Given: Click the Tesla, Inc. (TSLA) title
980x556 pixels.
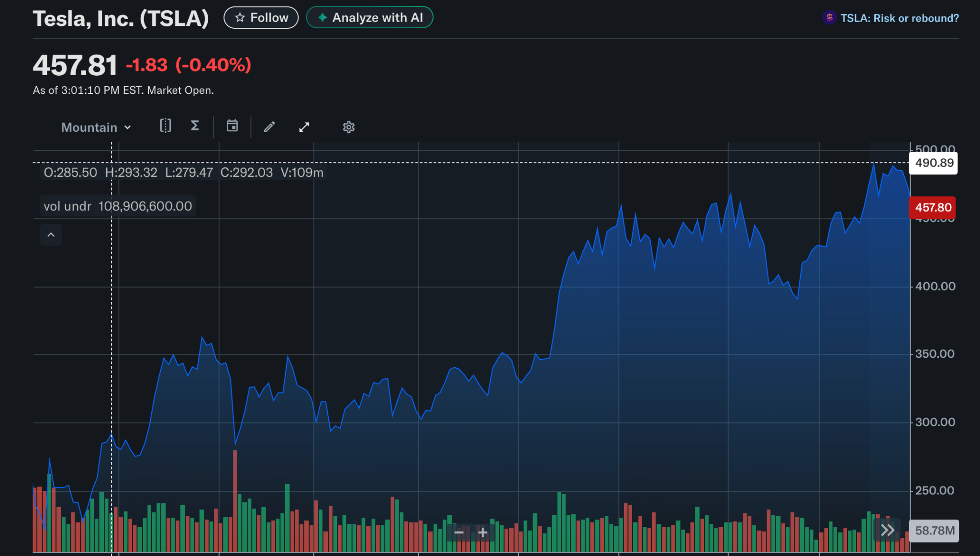Looking at the screenshot, I should 121,19.
